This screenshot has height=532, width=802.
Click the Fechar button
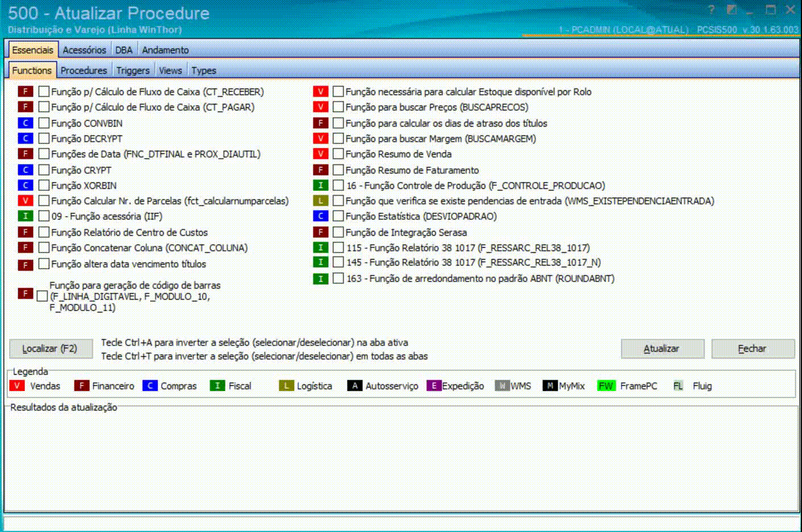753,348
